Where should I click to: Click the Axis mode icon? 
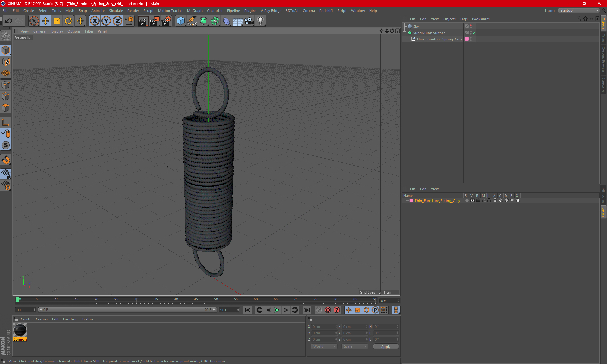pos(6,122)
